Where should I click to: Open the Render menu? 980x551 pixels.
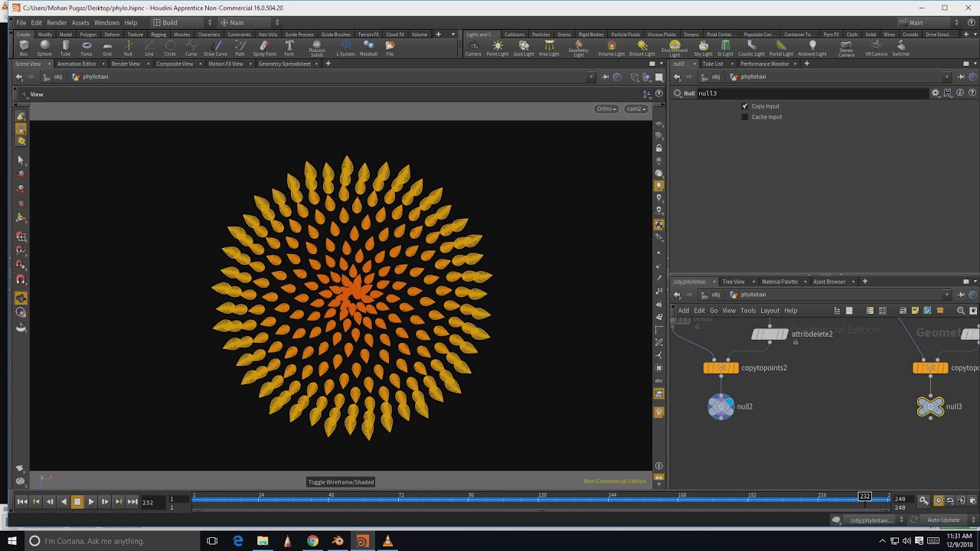[x=57, y=23]
